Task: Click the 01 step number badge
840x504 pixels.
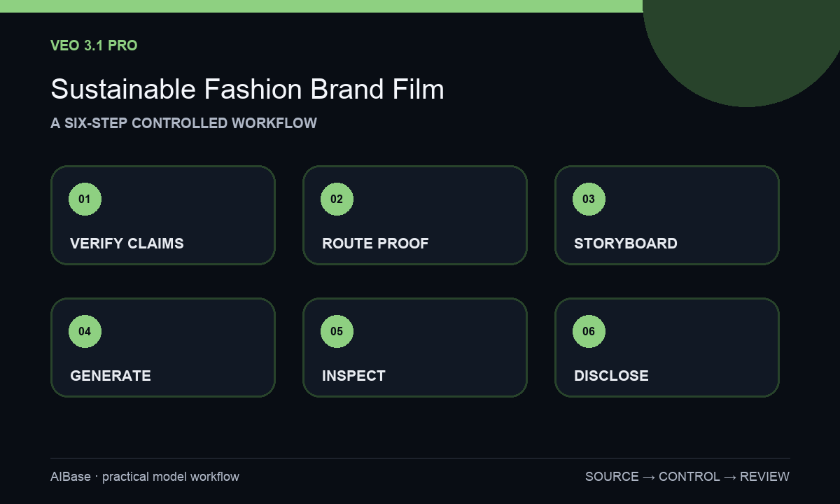Action: [x=85, y=199]
